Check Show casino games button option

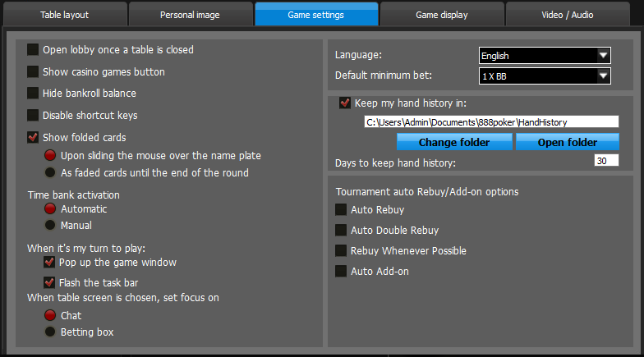(x=33, y=72)
